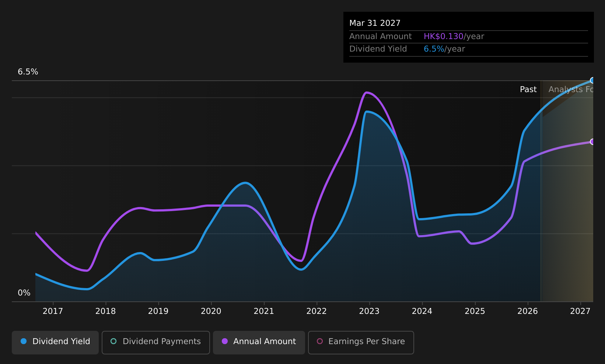Click the tooltip Dividend Yield label
Image resolution: width=605 pixels, height=364 pixels.
point(378,49)
